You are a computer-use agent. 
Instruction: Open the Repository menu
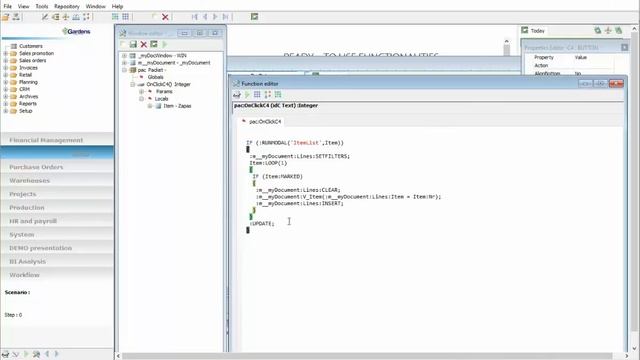(x=67, y=6)
